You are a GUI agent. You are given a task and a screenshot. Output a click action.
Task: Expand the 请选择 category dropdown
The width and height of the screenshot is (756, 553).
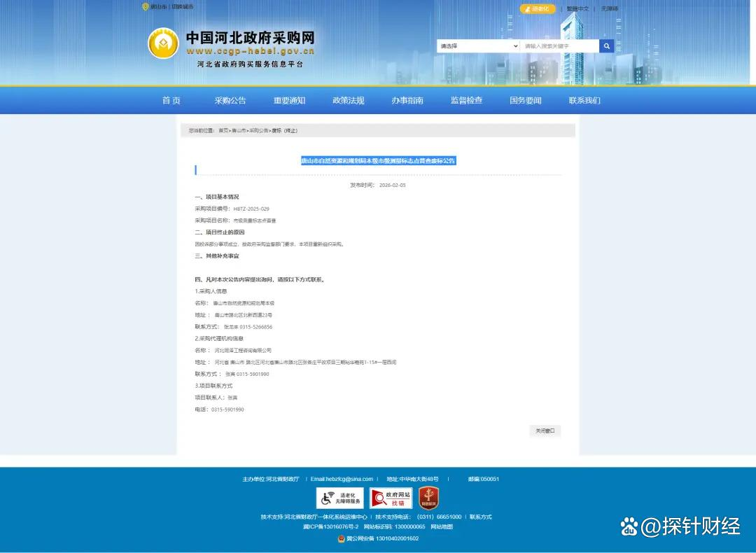pyautogui.click(x=478, y=46)
